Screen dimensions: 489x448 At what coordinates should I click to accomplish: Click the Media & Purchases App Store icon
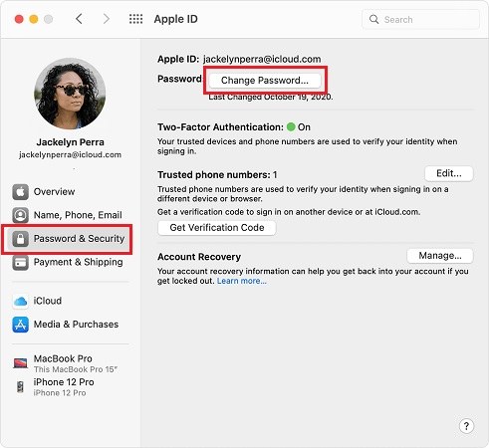pyautogui.click(x=20, y=325)
